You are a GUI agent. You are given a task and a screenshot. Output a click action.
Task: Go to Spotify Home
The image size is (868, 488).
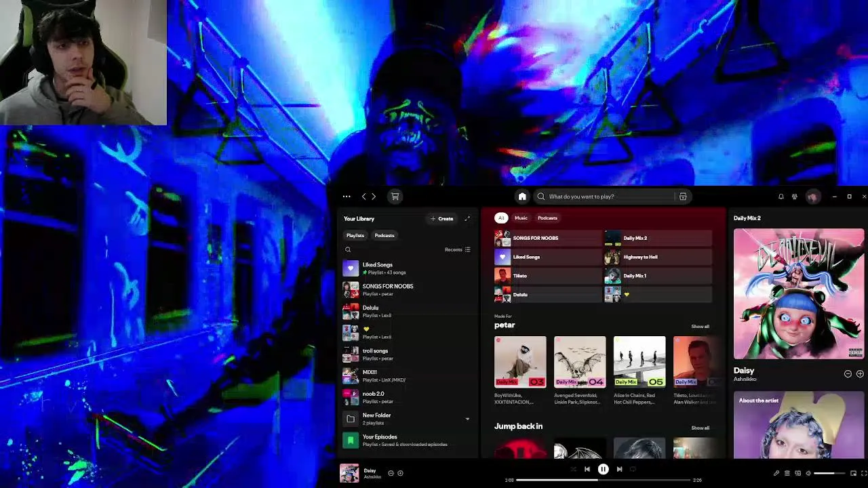(522, 197)
